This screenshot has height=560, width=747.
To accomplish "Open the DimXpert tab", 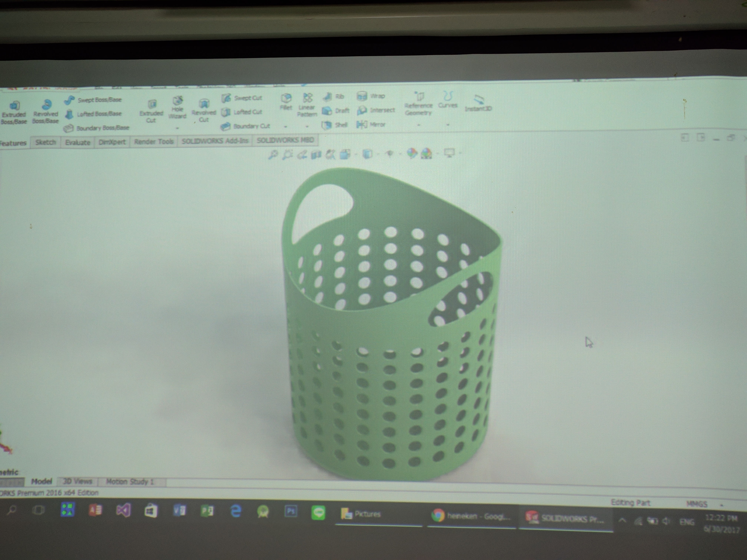I will (x=112, y=142).
